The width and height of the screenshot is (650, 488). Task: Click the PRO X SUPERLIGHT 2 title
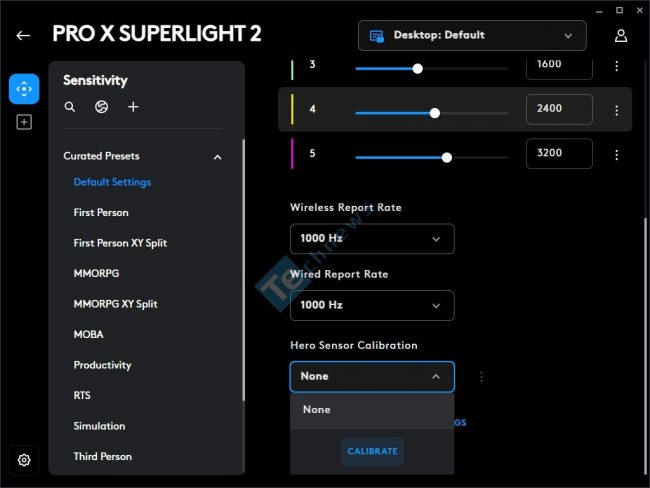[x=157, y=34]
